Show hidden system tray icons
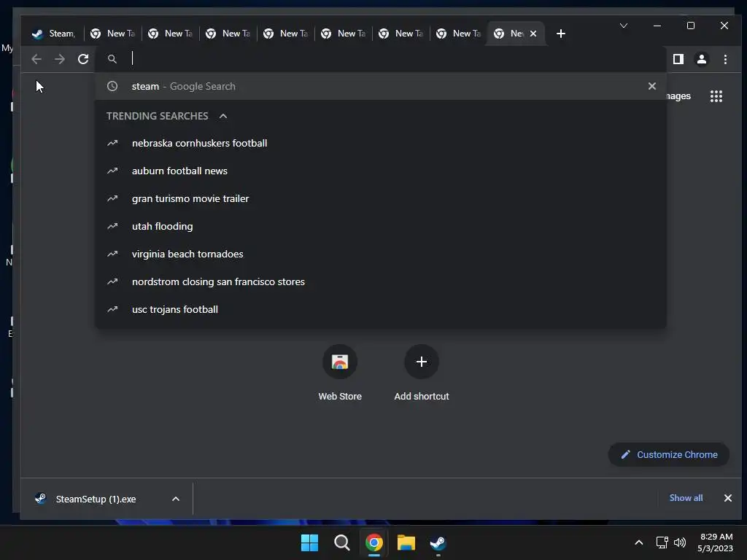747x560 pixels. [x=639, y=542]
